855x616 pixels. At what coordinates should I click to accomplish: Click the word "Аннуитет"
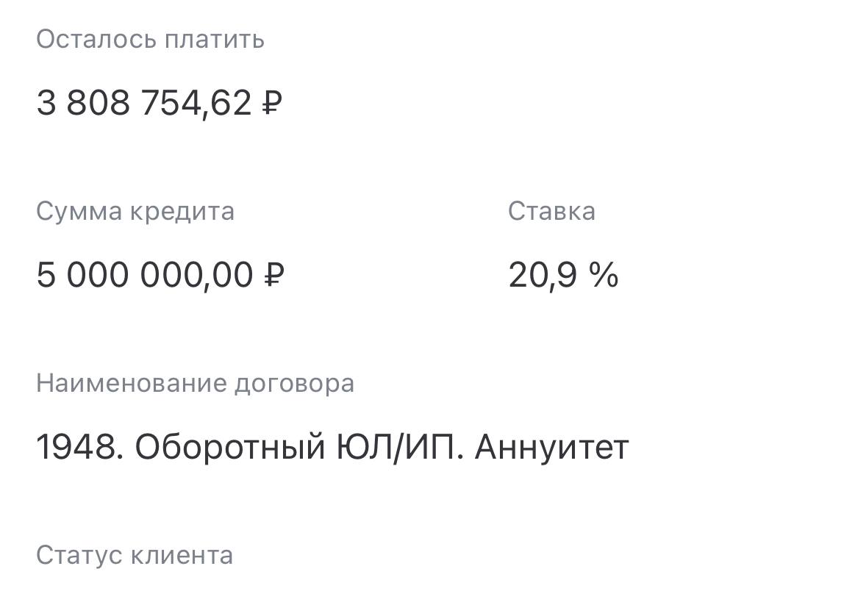[x=552, y=447]
